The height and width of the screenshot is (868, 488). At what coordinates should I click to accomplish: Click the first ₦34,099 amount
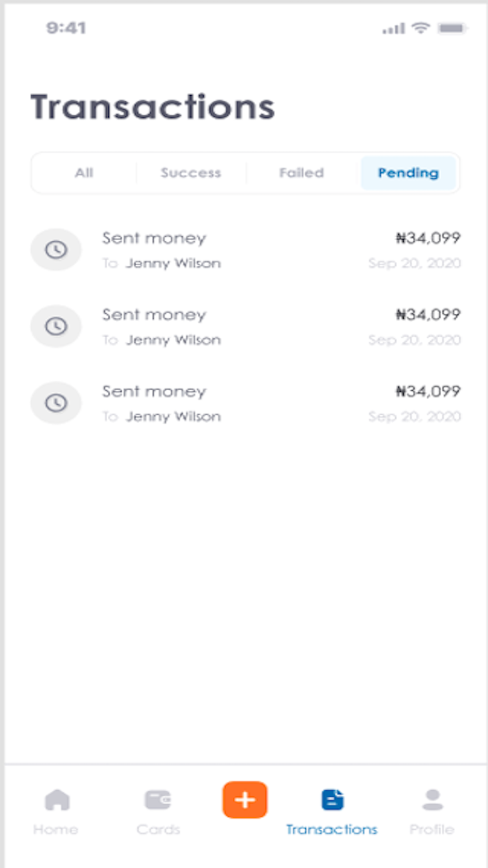(x=428, y=238)
